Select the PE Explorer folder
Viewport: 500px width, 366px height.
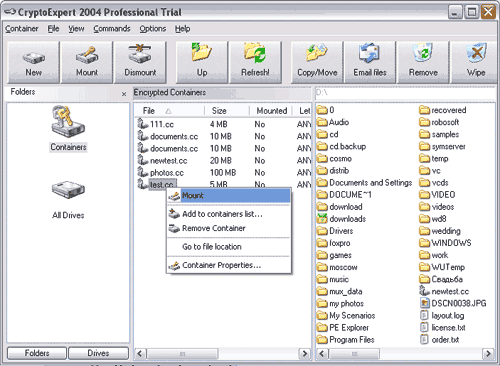point(343,328)
